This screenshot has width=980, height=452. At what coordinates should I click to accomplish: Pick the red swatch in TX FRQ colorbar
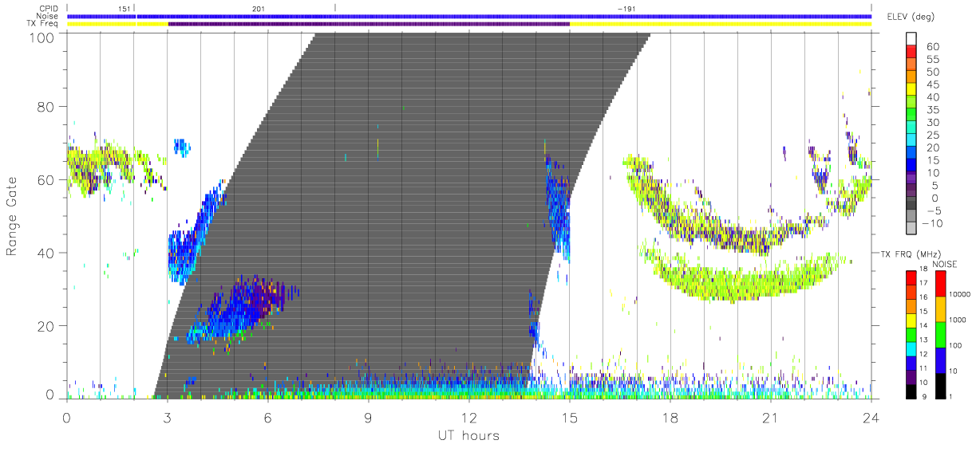coord(912,277)
